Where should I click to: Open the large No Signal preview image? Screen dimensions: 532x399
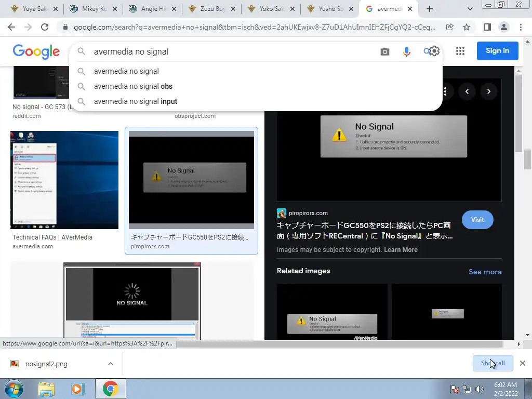coord(389,140)
